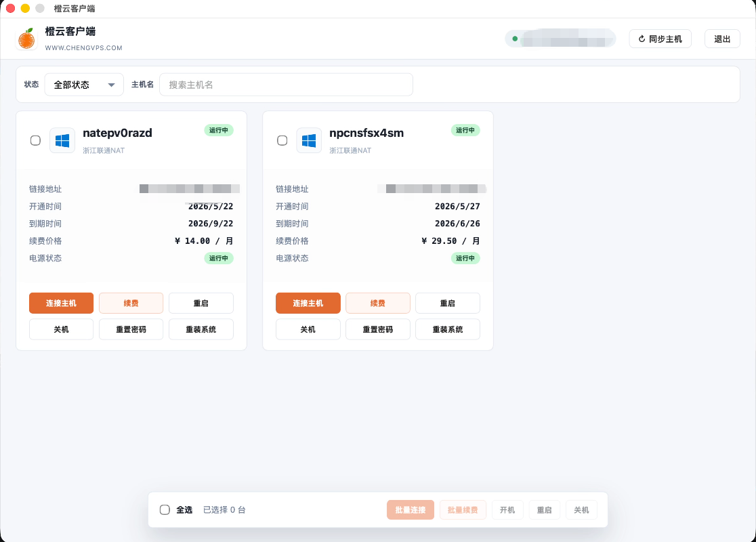Click the Windows icon on natepv0razd card
This screenshot has width=756, height=542.
[x=62, y=140]
